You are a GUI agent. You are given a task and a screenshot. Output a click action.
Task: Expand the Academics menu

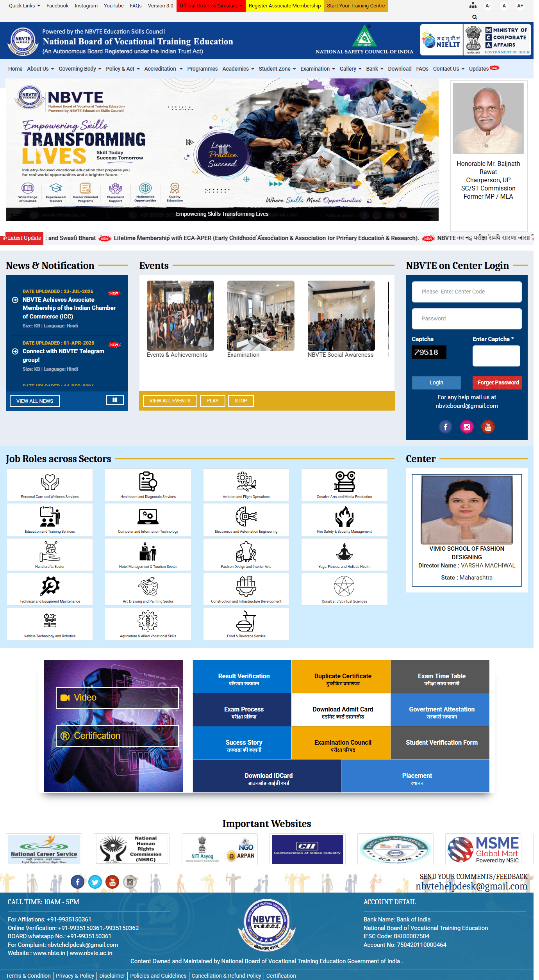(238, 69)
